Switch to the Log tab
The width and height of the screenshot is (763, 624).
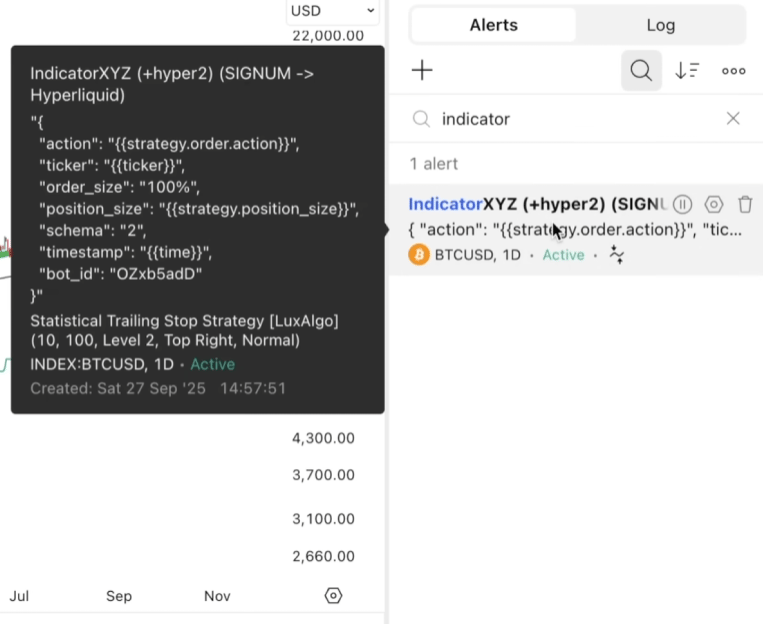660,25
